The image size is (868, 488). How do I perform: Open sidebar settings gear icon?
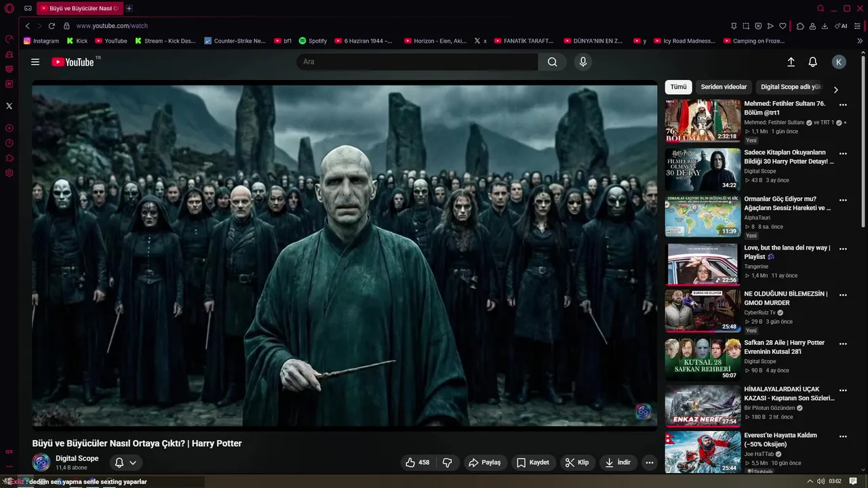pos(9,173)
